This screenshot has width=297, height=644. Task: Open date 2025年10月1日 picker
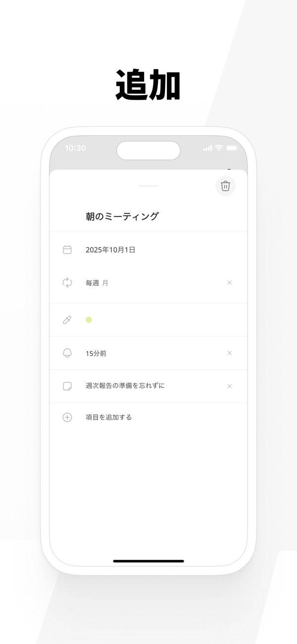tap(110, 250)
